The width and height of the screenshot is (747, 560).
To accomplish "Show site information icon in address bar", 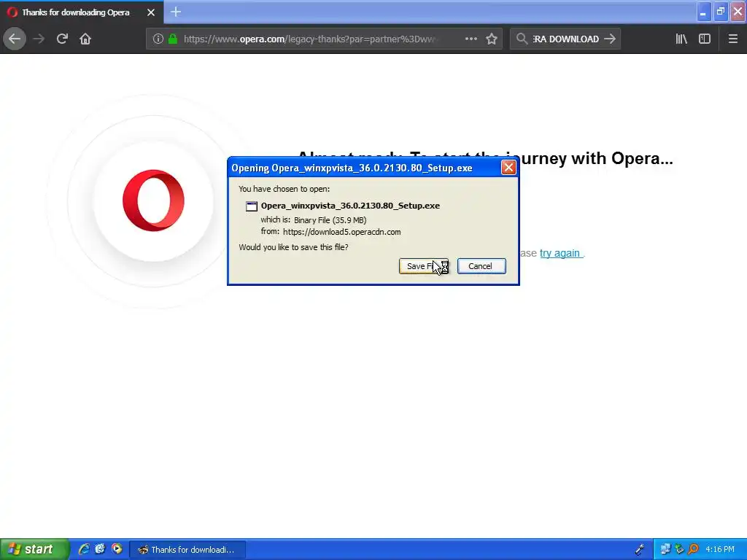I will [158, 39].
